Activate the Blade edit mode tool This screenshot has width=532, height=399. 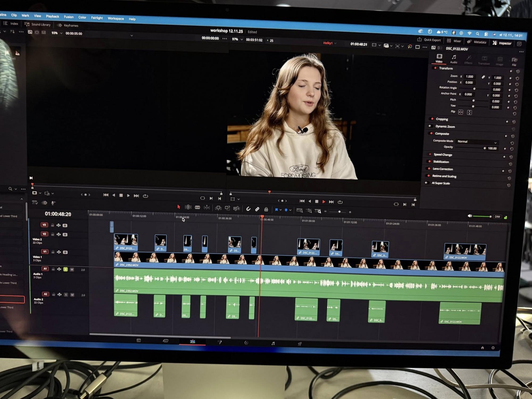pyautogui.click(x=197, y=207)
